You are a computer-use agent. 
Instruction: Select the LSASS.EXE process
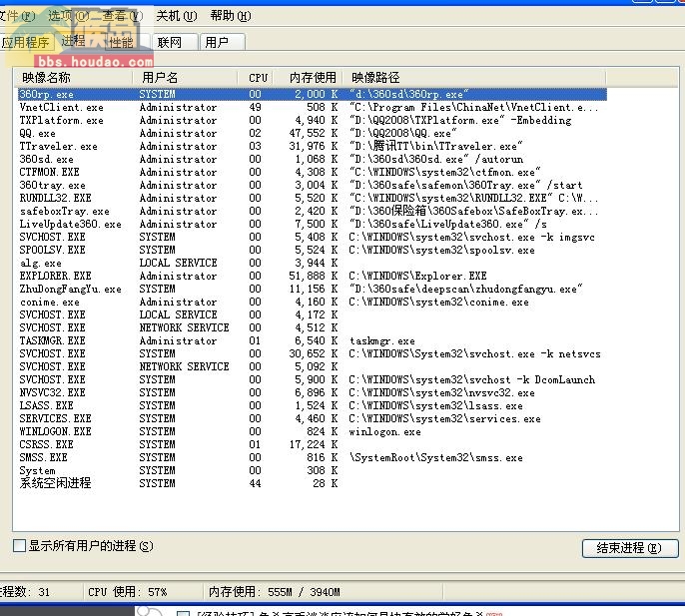(312, 405)
